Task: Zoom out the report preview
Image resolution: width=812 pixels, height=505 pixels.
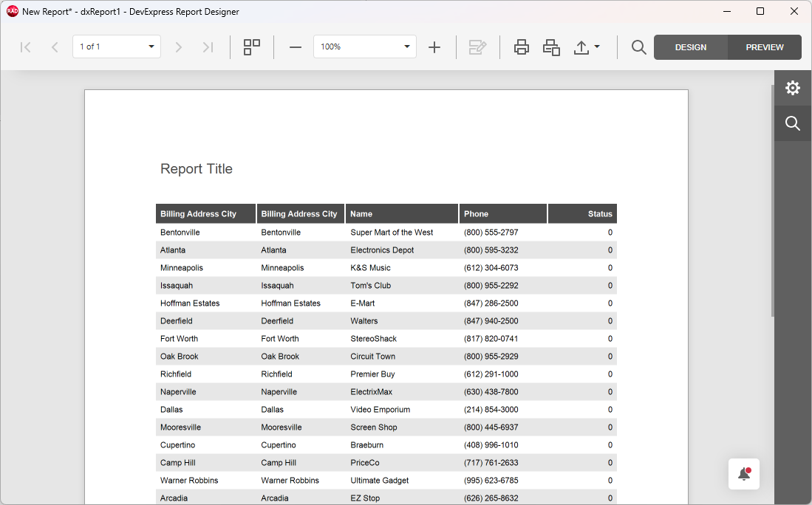Action: tap(295, 47)
